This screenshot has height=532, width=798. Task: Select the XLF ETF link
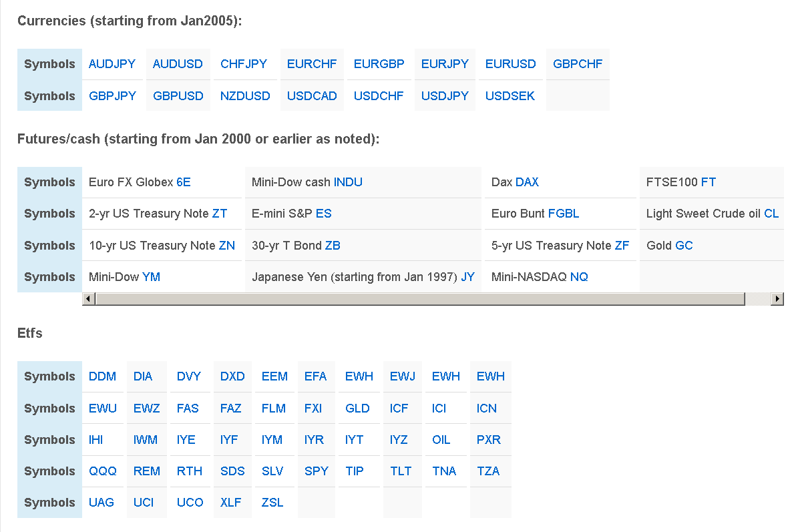tap(230, 503)
